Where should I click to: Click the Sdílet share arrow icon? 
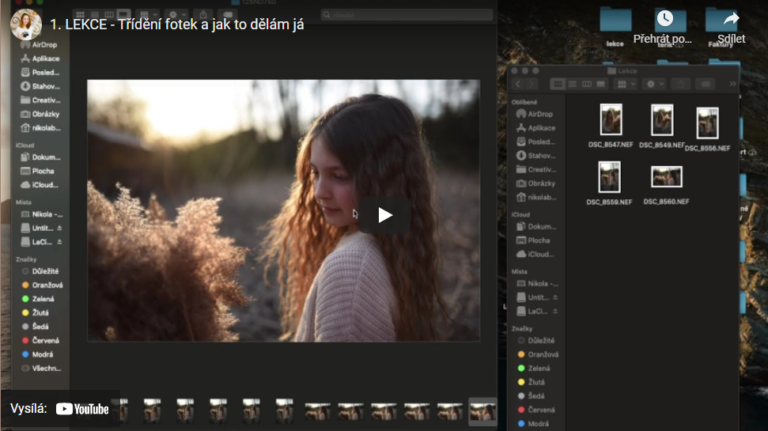731,19
